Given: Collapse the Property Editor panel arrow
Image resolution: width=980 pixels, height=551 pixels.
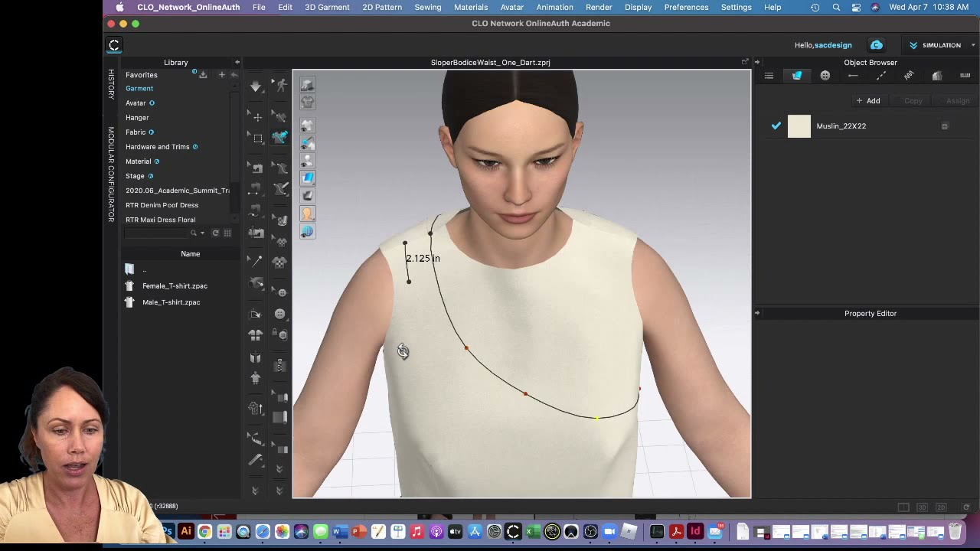Looking at the screenshot, I should (x=757, y=313).
